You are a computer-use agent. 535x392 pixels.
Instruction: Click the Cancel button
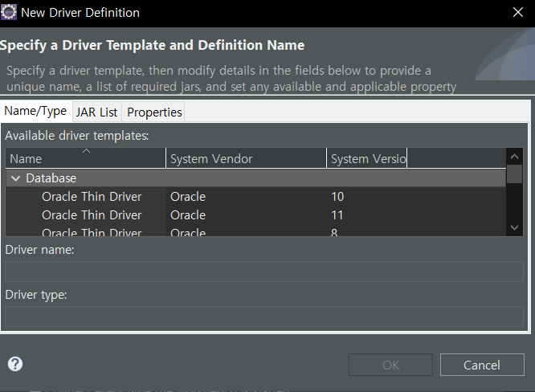tap(482, 365)
